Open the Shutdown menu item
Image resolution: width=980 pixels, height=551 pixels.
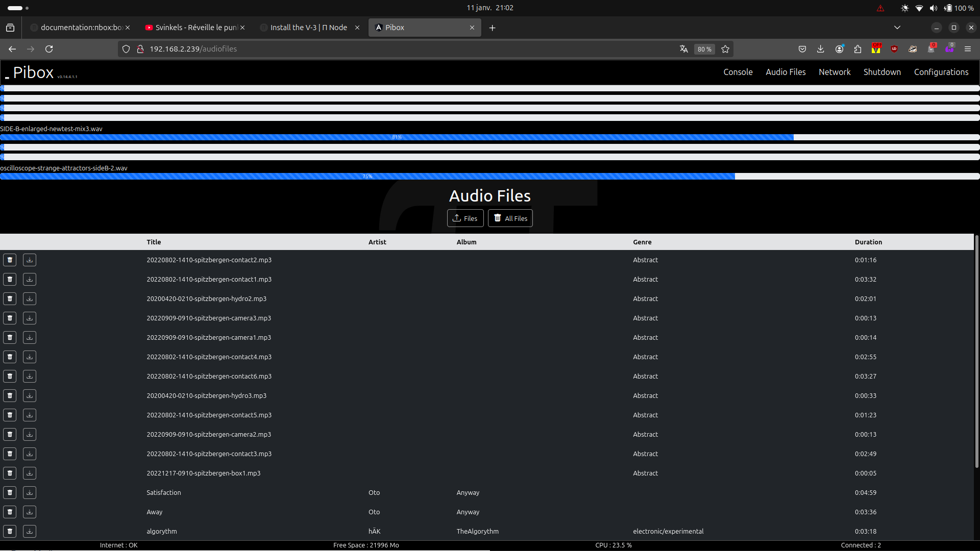tap(882, 72)
